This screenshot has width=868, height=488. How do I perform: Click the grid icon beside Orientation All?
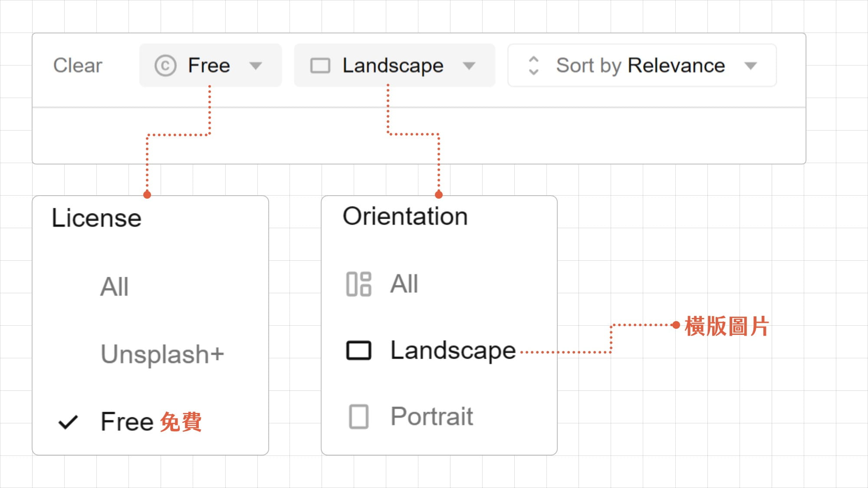coord(358,284)
